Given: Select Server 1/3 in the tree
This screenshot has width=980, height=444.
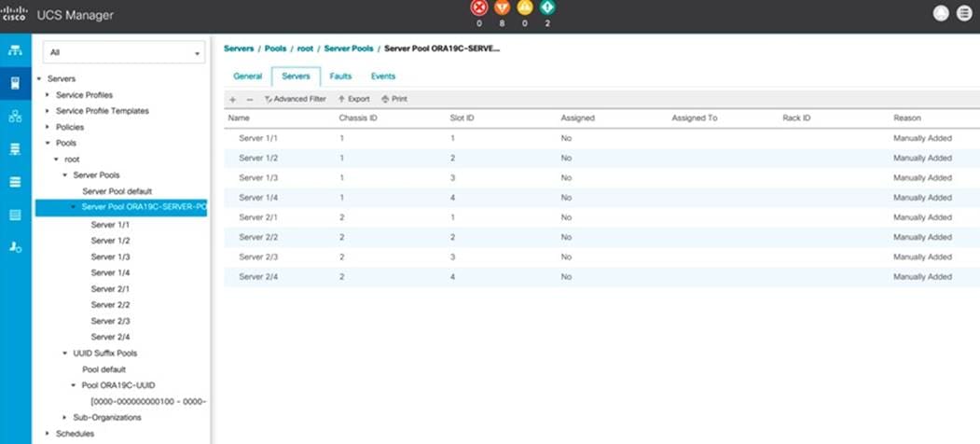Looking at the screenshot, I should point(110,257).
